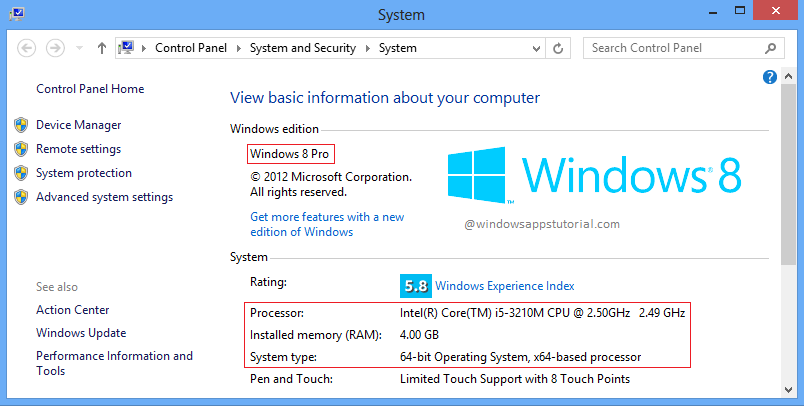
Task: Expand the address bar previous locations dropdown
Action: pyautogui.click(x=536, y=48)
